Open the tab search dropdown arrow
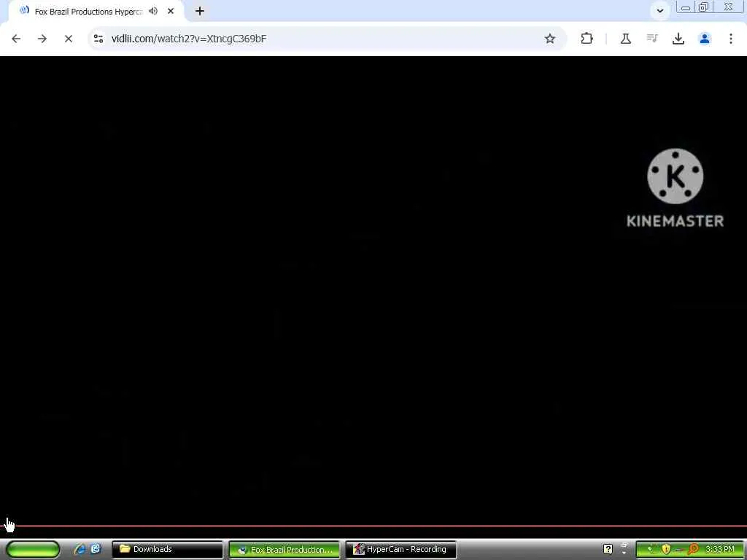 coord(659,10)
